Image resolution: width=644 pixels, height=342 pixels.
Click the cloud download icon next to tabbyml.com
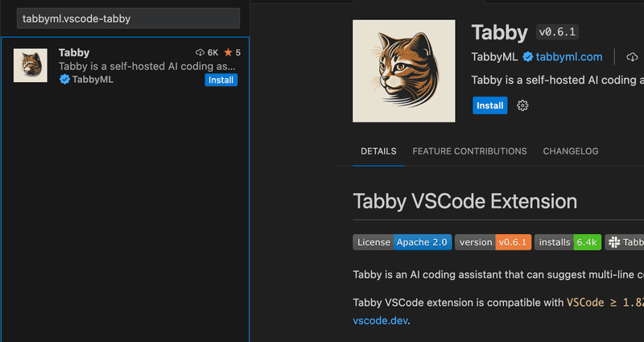[x=632, y=57]
